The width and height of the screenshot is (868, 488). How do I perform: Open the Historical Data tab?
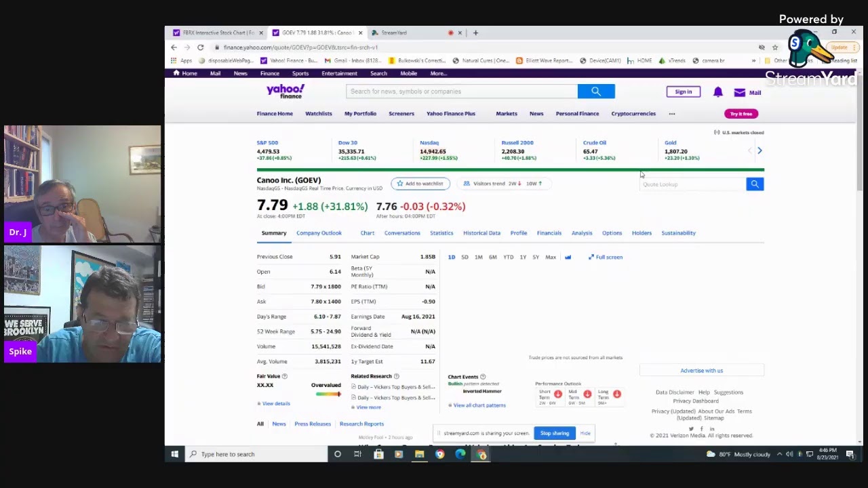481,233
